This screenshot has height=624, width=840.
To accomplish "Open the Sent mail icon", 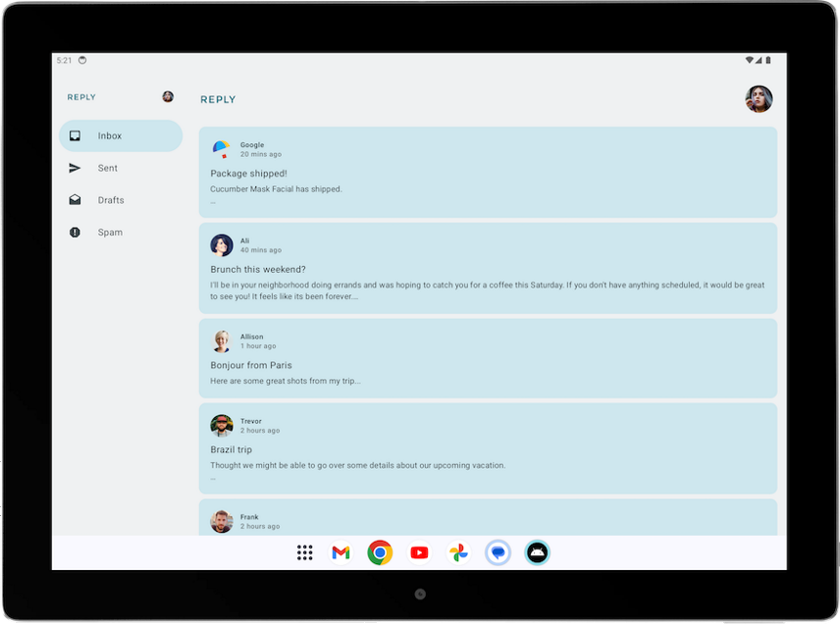I will (75, 168).
